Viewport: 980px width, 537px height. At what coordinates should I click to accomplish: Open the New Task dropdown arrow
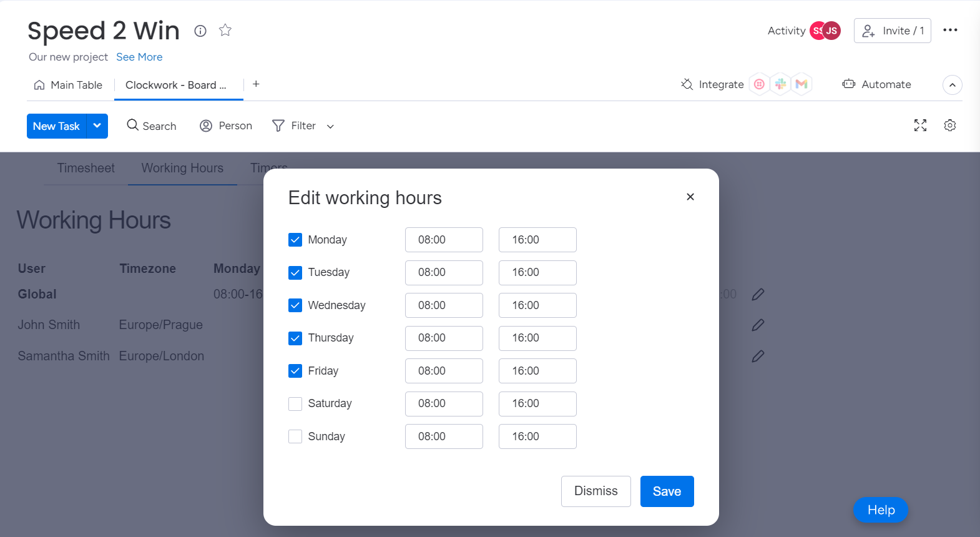[x=97, y=126]
